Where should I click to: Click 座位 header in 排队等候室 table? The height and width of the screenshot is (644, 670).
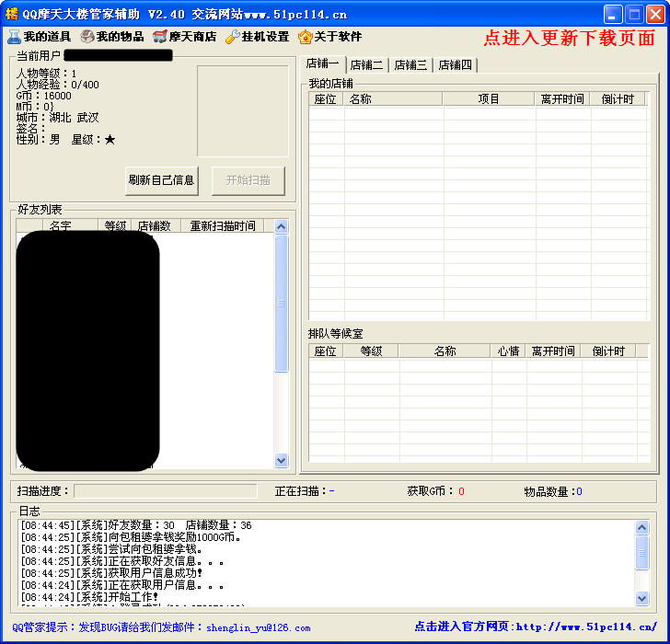coord(326,351)
